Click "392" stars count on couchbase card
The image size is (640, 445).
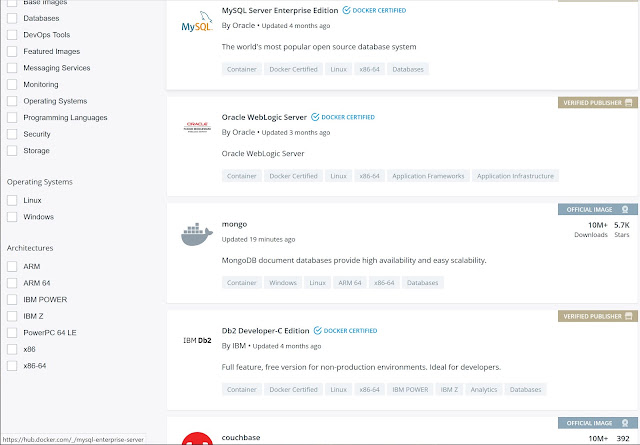click(x=623, y=439)
